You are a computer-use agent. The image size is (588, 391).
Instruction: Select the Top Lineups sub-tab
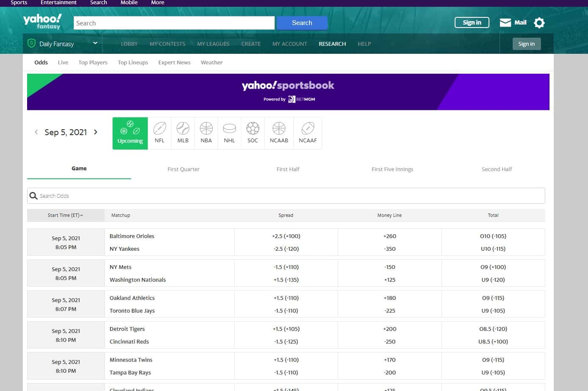pos(133,62)
